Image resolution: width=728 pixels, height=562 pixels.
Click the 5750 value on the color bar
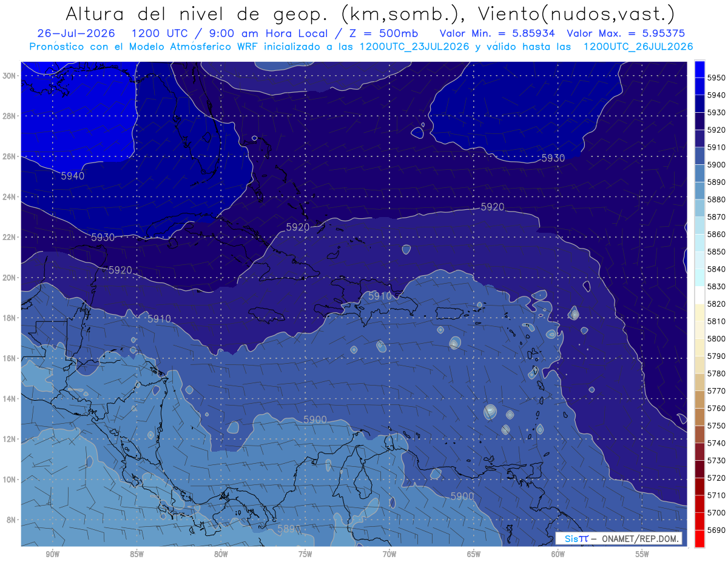coord(716,426)
